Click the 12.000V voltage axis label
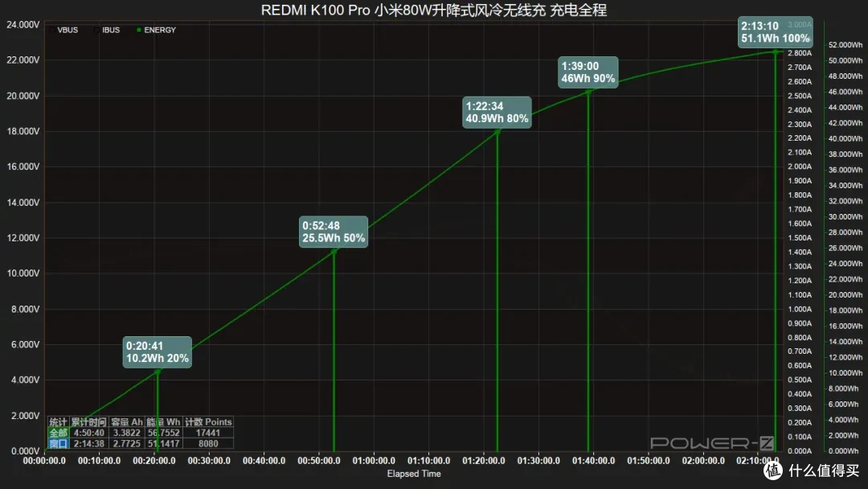Image resolution: width=868 pixels, height=489 pixels. [23, 237]
